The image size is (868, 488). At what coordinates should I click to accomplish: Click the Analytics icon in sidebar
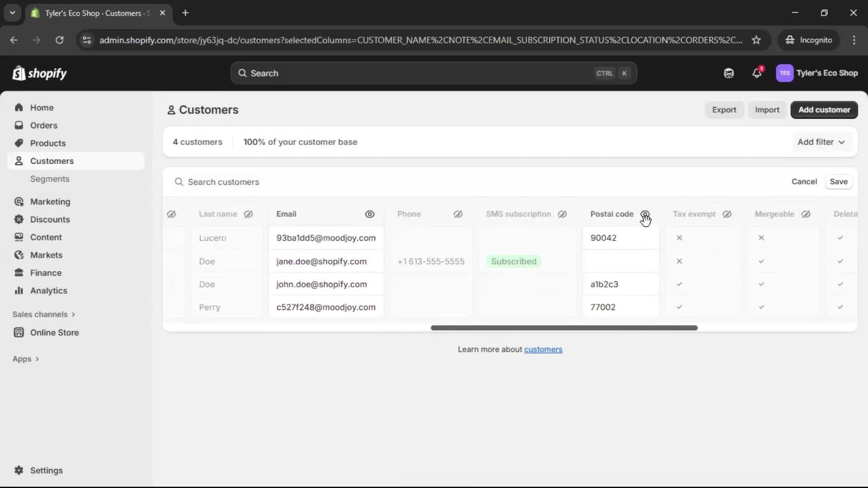tap(19, 291)
